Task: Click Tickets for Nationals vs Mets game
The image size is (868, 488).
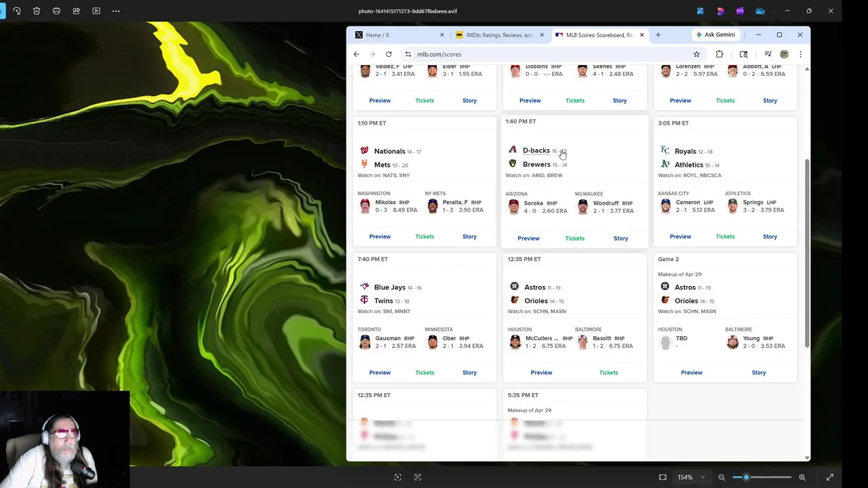Action: click(x=425, y=237)
